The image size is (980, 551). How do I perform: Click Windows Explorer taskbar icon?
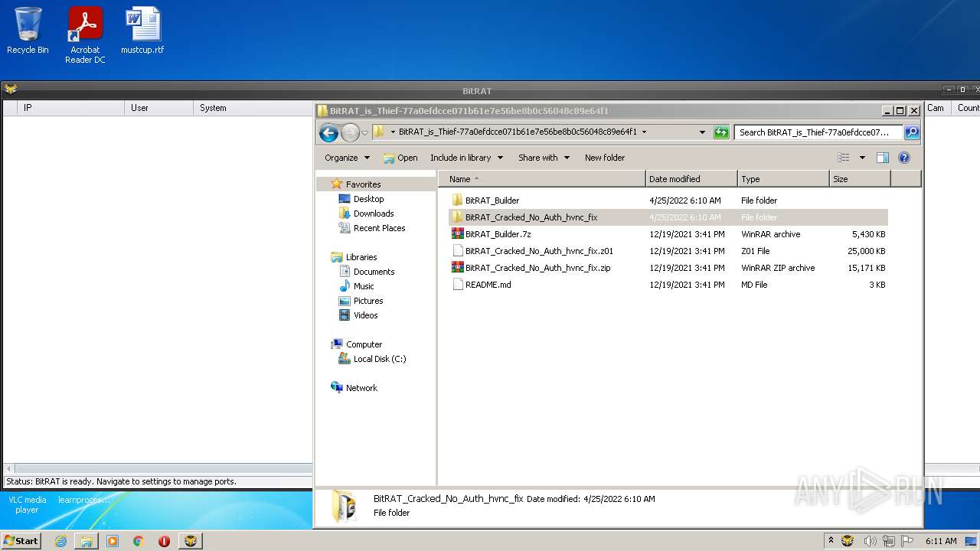[x=87, y=541]
